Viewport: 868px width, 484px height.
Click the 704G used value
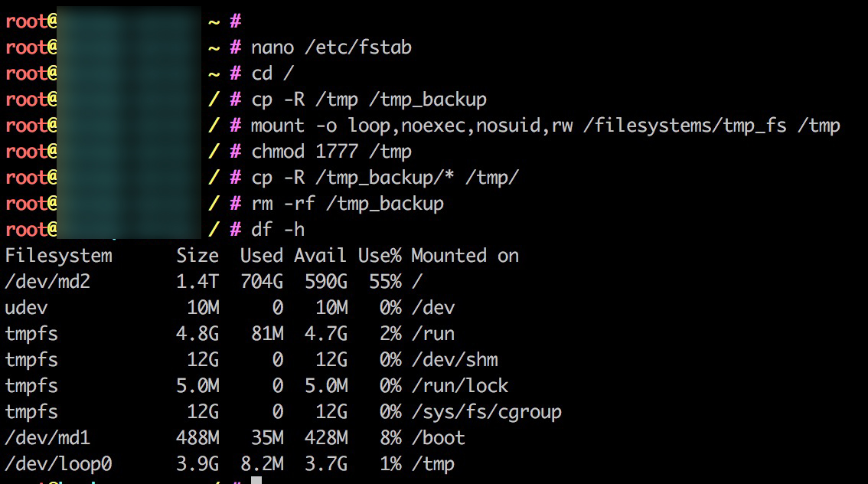[261, 282]
